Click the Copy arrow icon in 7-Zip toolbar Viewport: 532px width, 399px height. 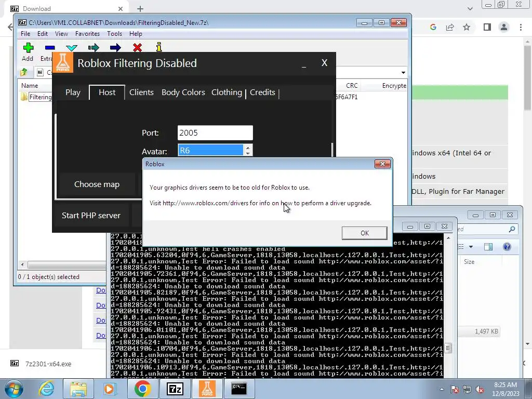pyautogui.click(x=94, y=48)
